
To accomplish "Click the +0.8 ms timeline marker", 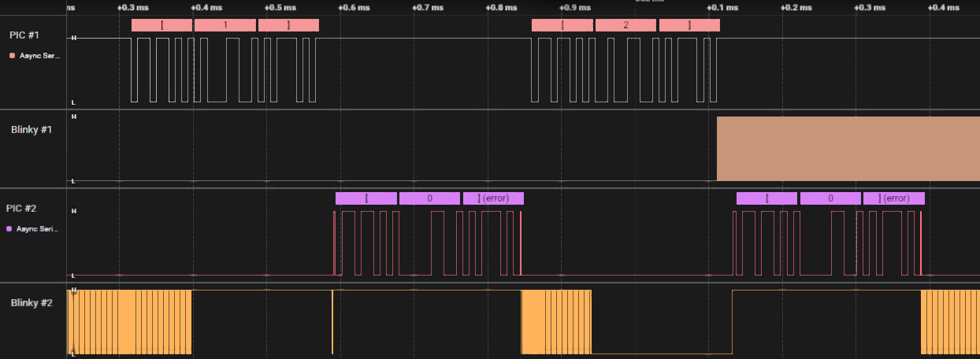I will tap(501, 7).
